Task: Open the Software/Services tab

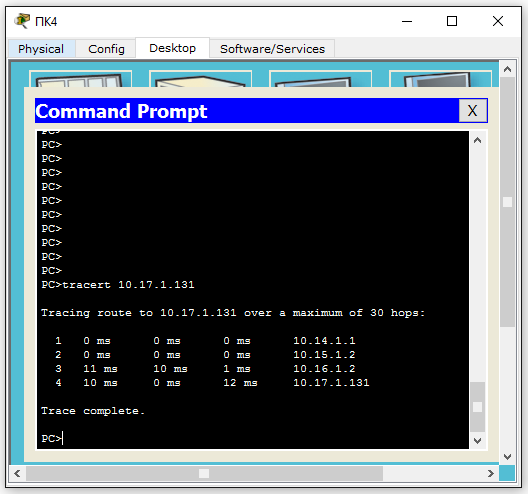Action: click(272, 49)
